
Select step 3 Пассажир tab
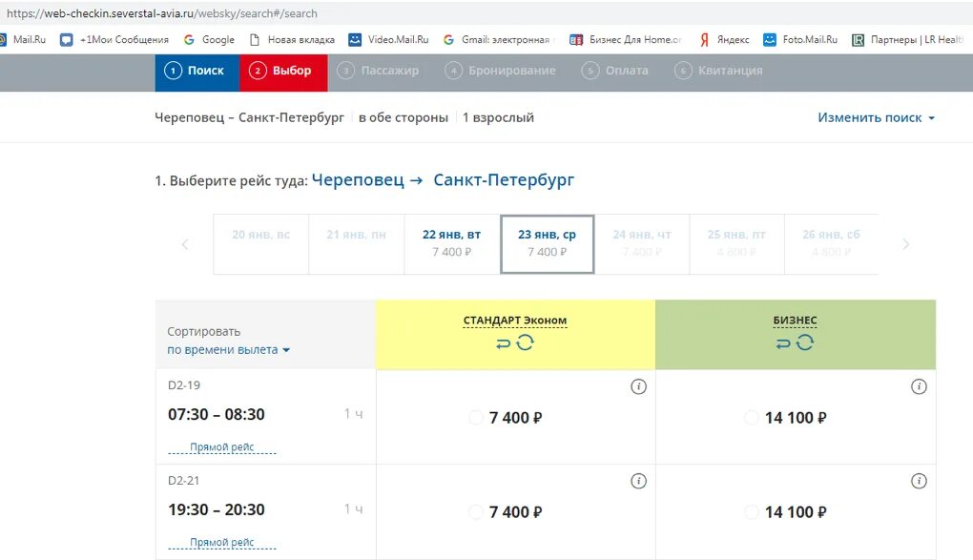[x=378, y=71]
